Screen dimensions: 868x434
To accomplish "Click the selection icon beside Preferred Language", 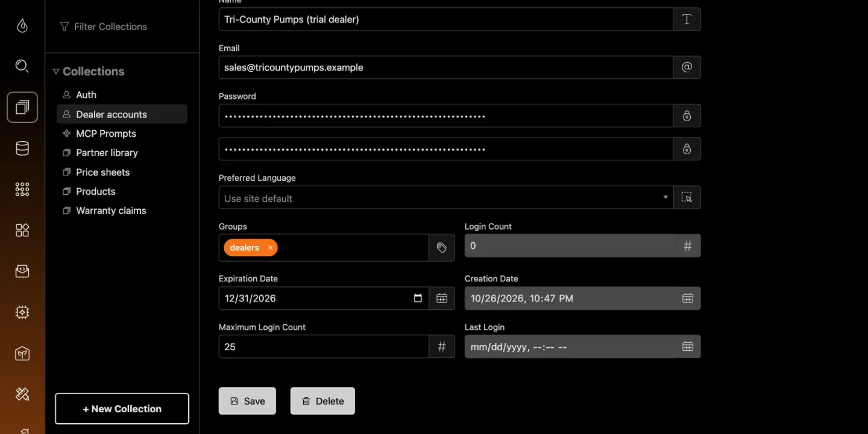I will [687, 197].
